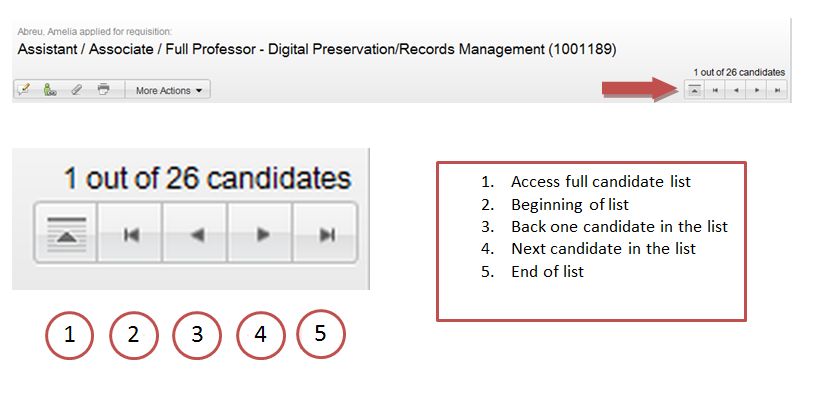This screenshot has width=819, height=409.
Task: Click the paperclip attach file icon
Action: point(77,90)
